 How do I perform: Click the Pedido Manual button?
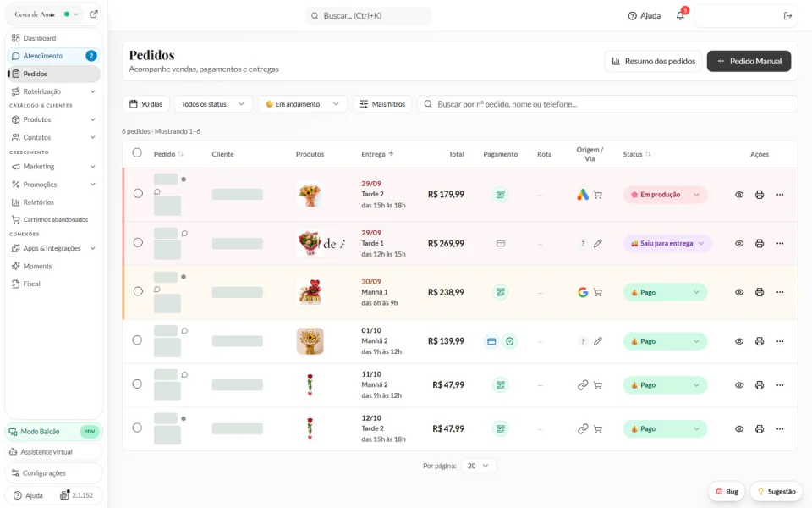coord(749,61)
